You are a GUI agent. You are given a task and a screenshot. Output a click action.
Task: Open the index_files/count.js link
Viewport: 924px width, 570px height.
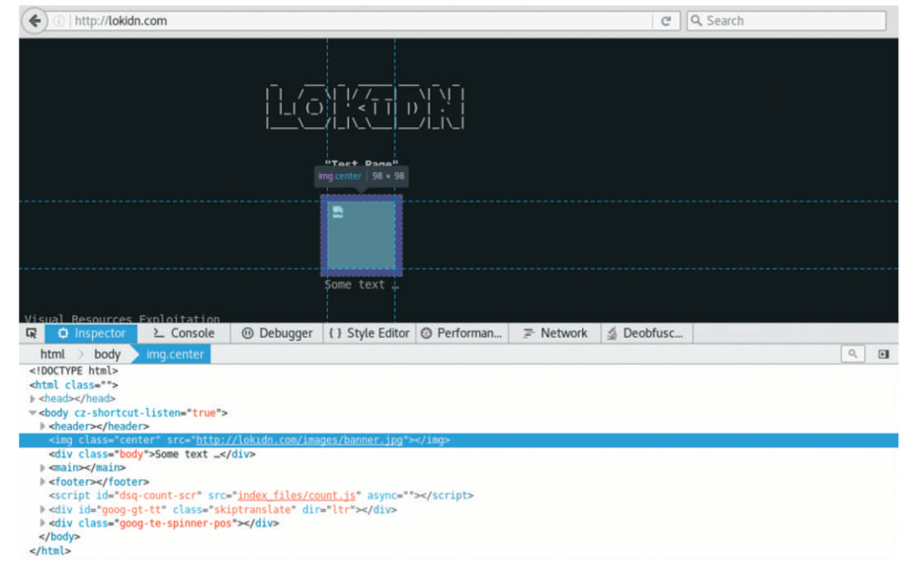click(296, 495)
